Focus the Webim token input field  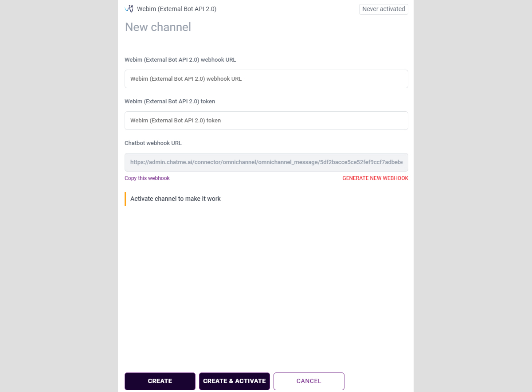(x=266, y=121)
